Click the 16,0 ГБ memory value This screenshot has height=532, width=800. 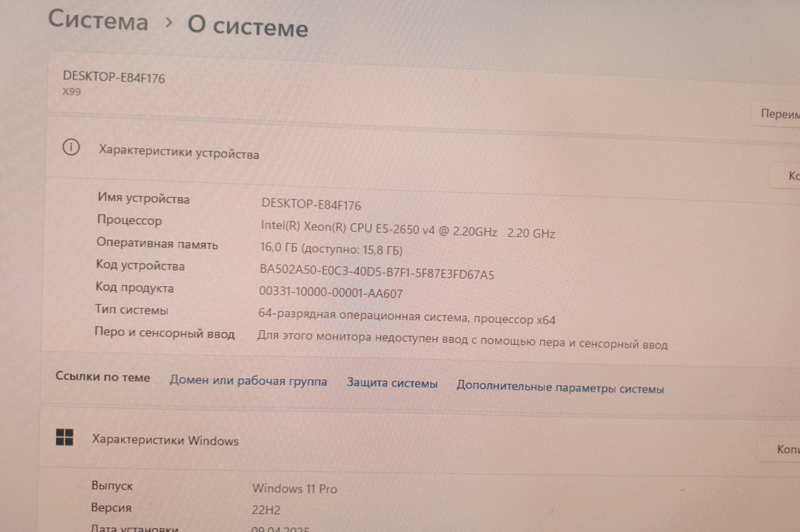click(331, 249)
